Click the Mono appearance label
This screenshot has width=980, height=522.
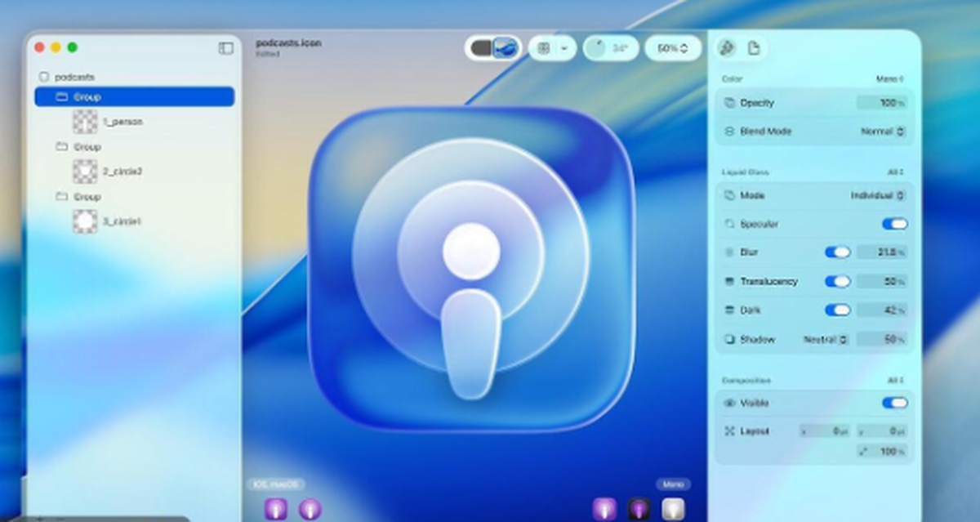673,484
